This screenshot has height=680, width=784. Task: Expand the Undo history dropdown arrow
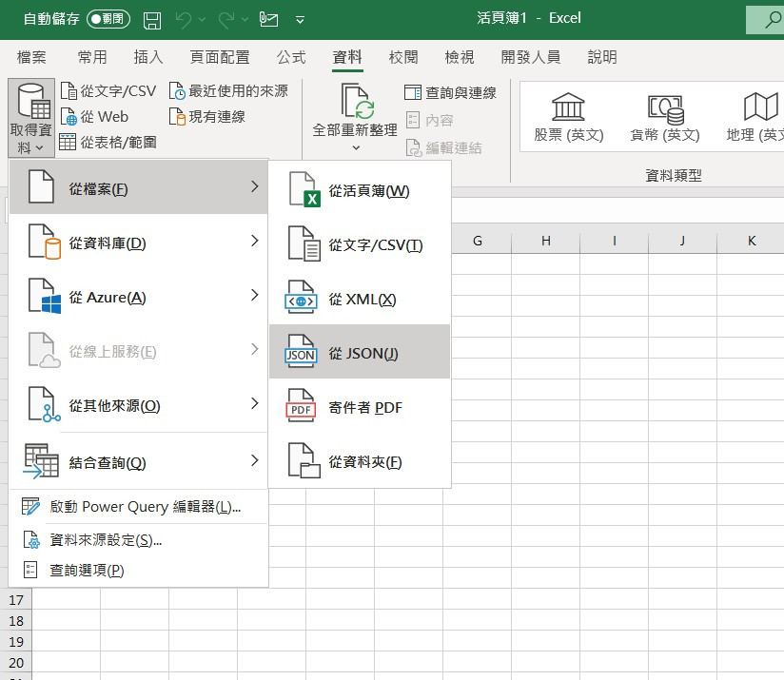202,19
